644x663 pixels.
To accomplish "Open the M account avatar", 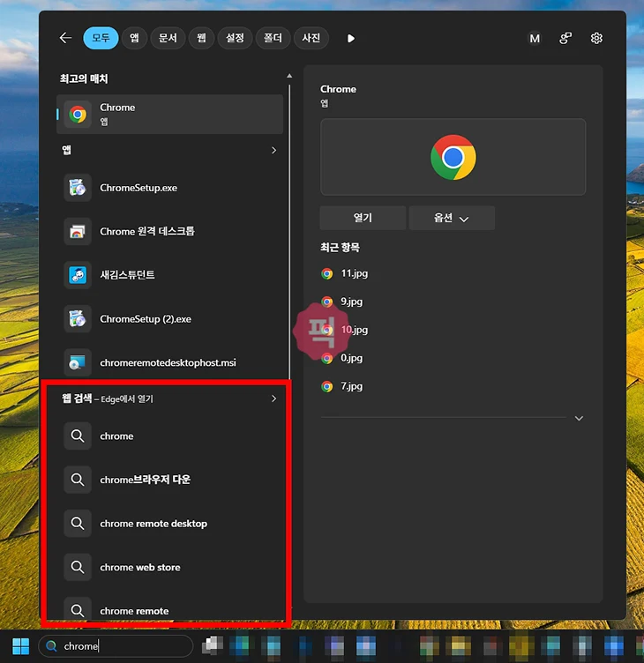I will 535,39.
